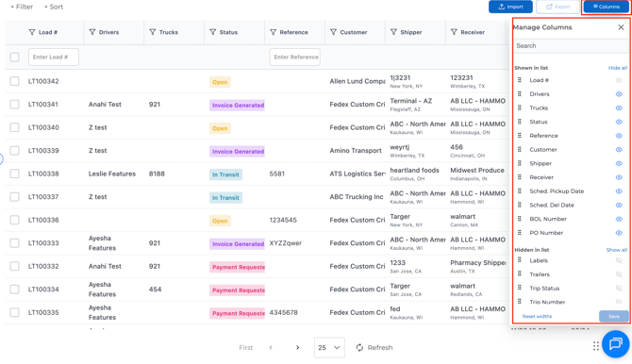Toggle visibility of Sched. Pickup Date column
Screen dimensions: 632x364
coord(619,191)
